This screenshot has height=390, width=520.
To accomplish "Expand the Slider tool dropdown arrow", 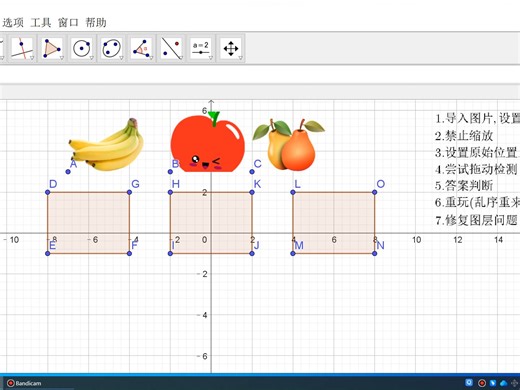I will [211, 58].
